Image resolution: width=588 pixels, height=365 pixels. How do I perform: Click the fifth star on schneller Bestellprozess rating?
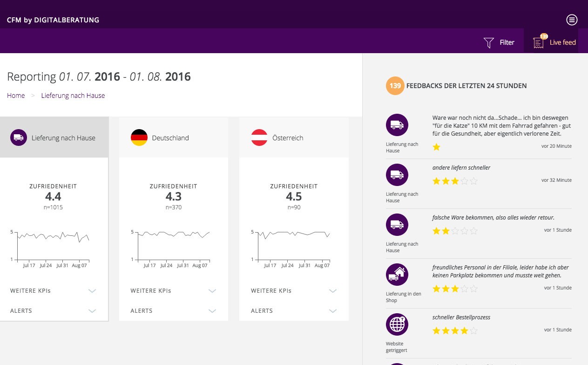(473, 331)
